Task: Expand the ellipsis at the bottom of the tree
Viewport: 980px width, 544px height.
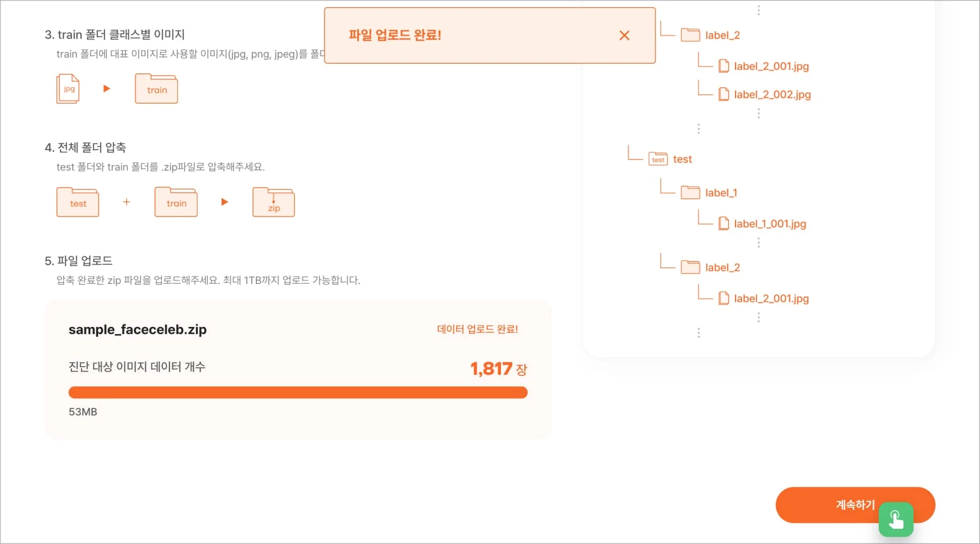Action: coord(699,332)
